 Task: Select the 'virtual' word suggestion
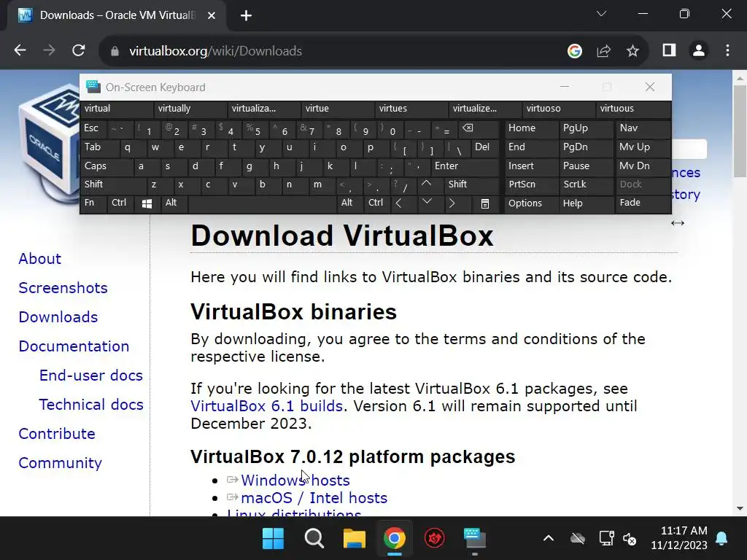coord(116,109)
